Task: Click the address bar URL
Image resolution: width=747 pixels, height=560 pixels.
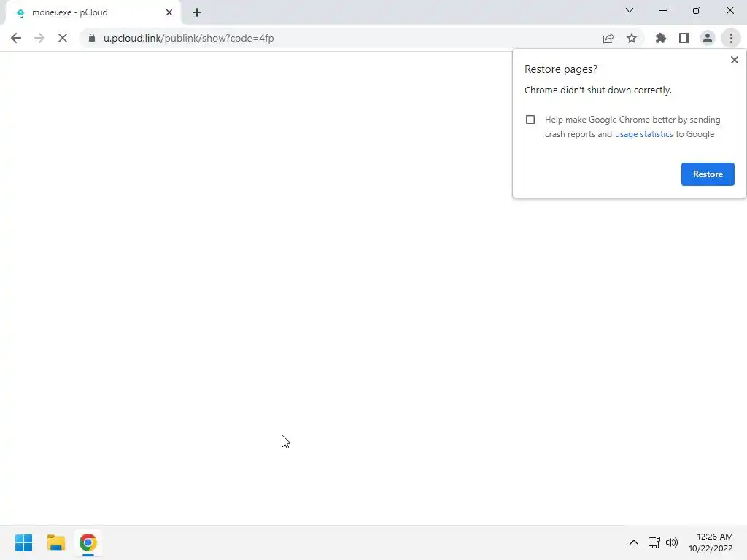Action: point(189,38)
